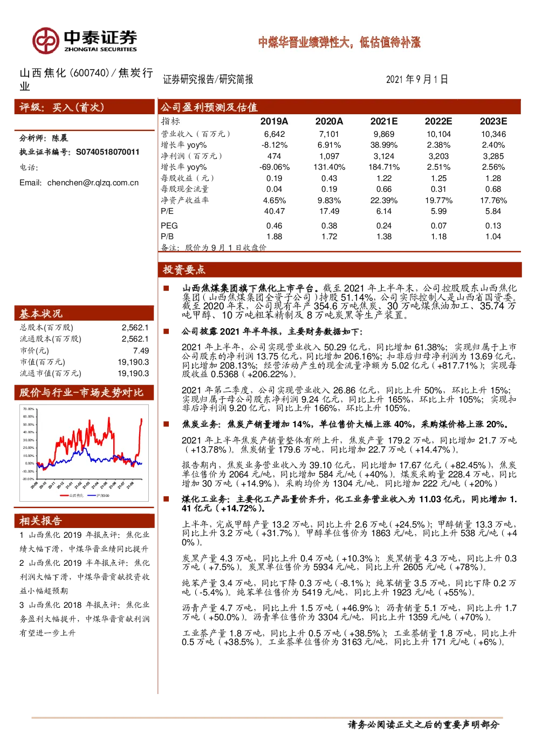The image size is (535, 756).
Task: Click the stock price comparison chart
Action: [83, 452]
